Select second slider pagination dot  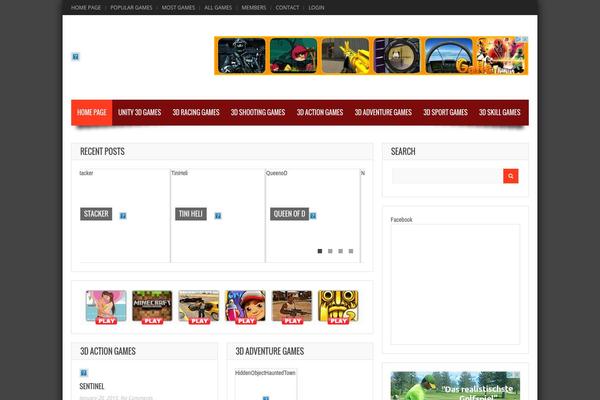[x=330, y=251]
